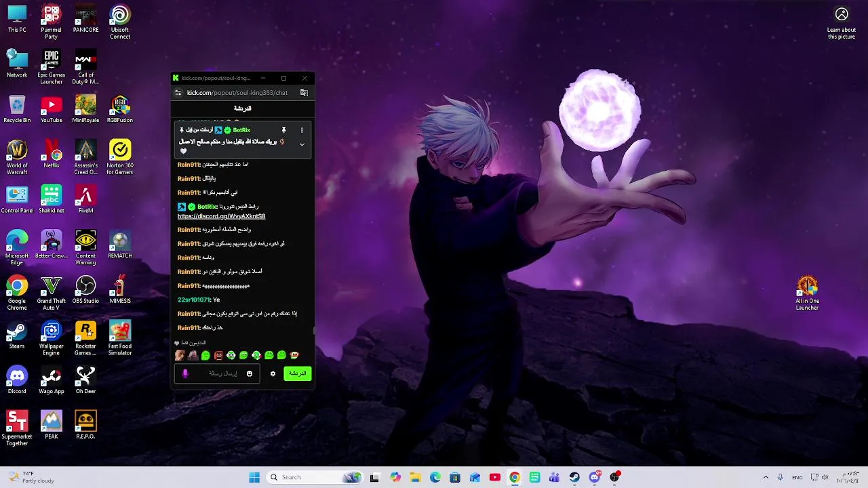Click BotRix username in the Discord link message
Viewport: 868px width, 488px height.
pos(207,207)
